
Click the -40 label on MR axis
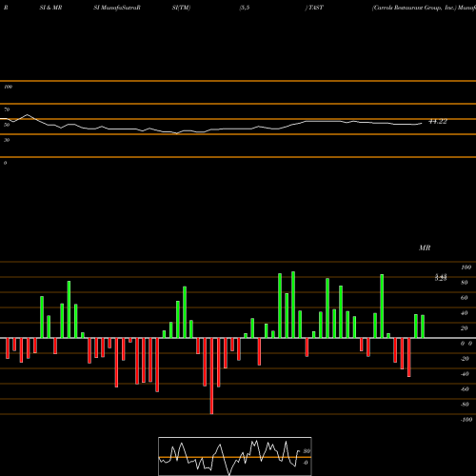(x=465, y=374)
